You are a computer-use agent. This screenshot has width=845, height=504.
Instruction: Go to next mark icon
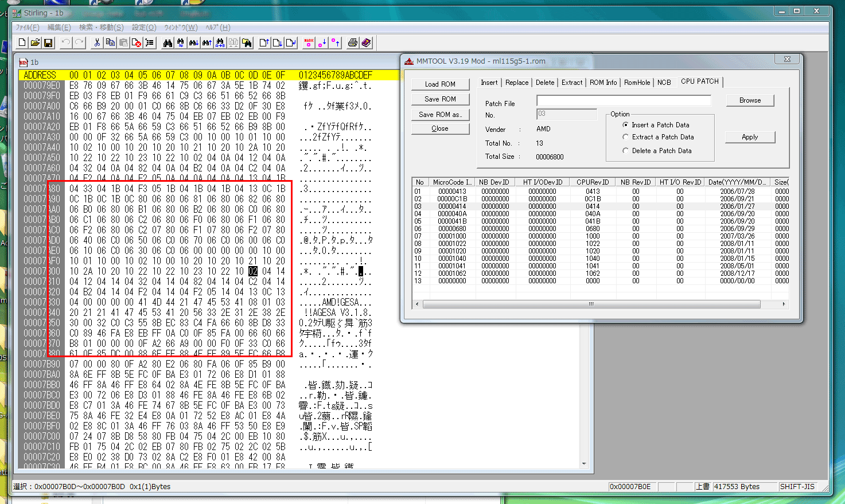click(x=322, y=42)
